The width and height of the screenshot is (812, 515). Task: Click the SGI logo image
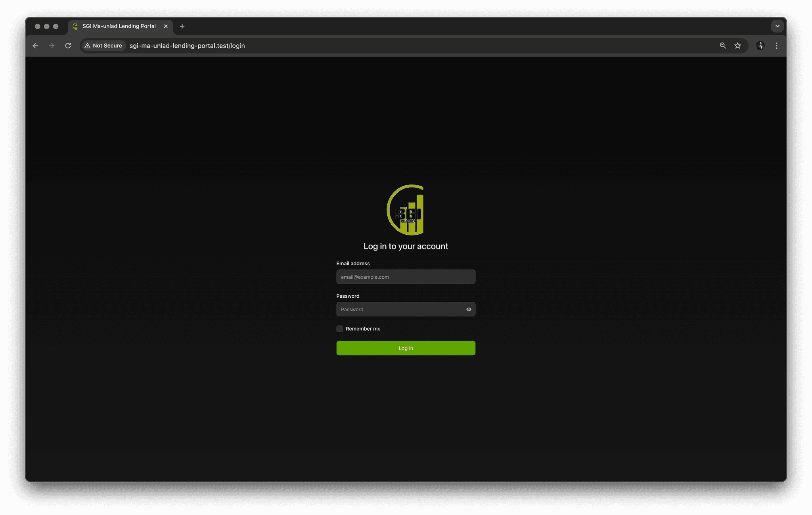[406, 210]
